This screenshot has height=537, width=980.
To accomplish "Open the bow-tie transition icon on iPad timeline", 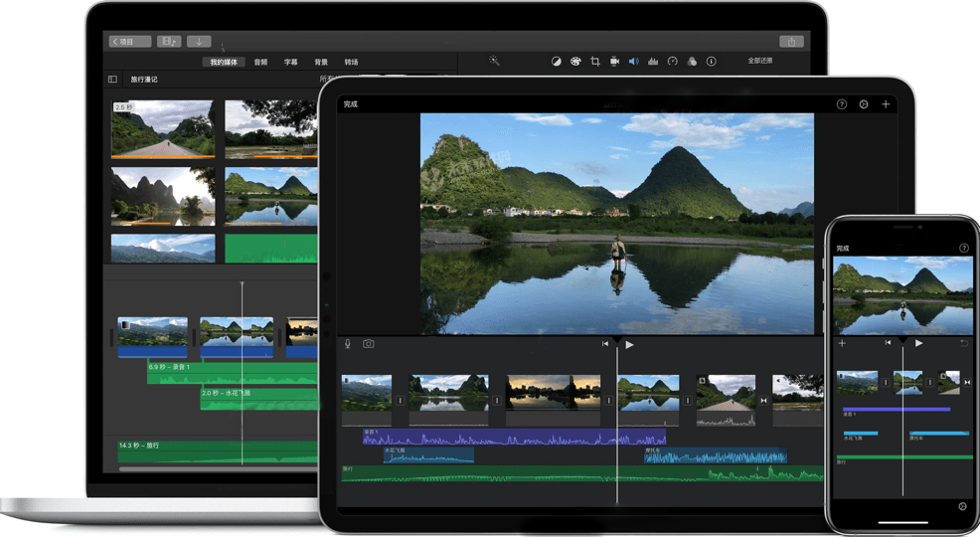I will pyautogui.click(x=763, y=400).
